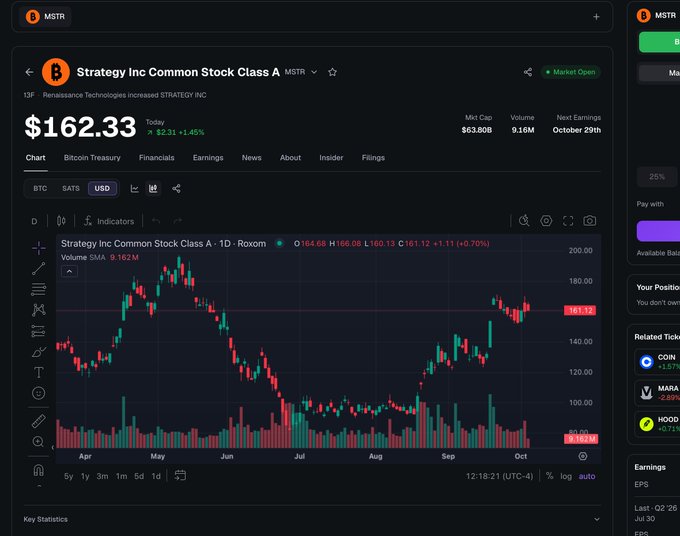Redo the chart action
This screenshot has width=680, height=536.
click(x=177, y=221)
